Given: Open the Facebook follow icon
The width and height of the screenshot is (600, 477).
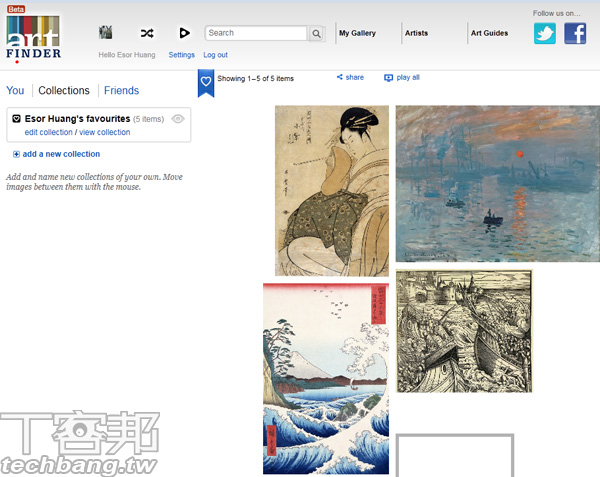Looking at the screenshot, I should (575, 33).
